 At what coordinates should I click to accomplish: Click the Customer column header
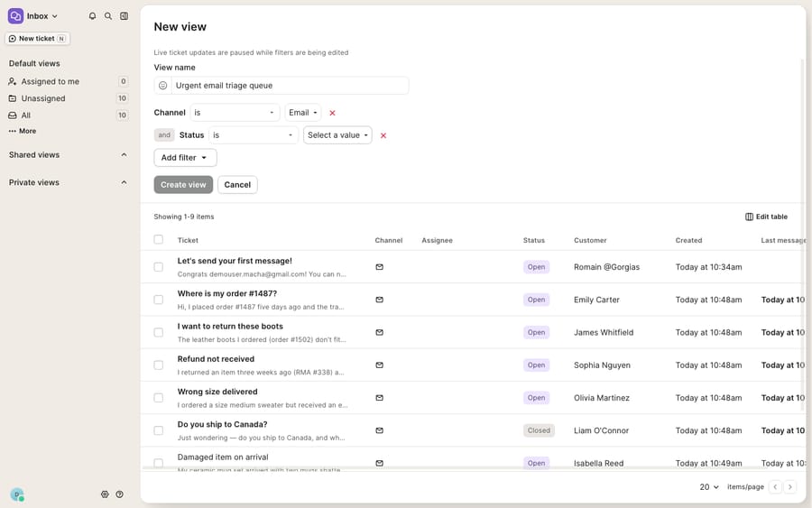(x=590, y=240)
